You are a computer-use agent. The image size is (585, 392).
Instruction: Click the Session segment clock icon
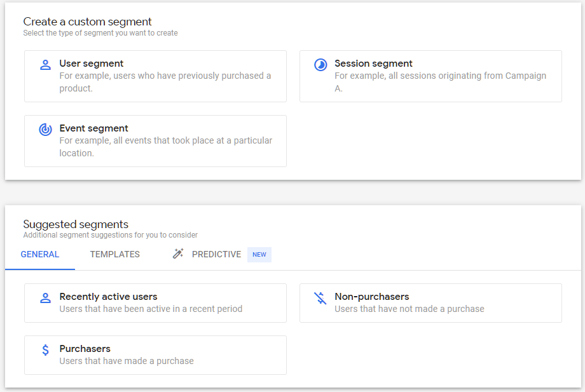tap(320, 65)
